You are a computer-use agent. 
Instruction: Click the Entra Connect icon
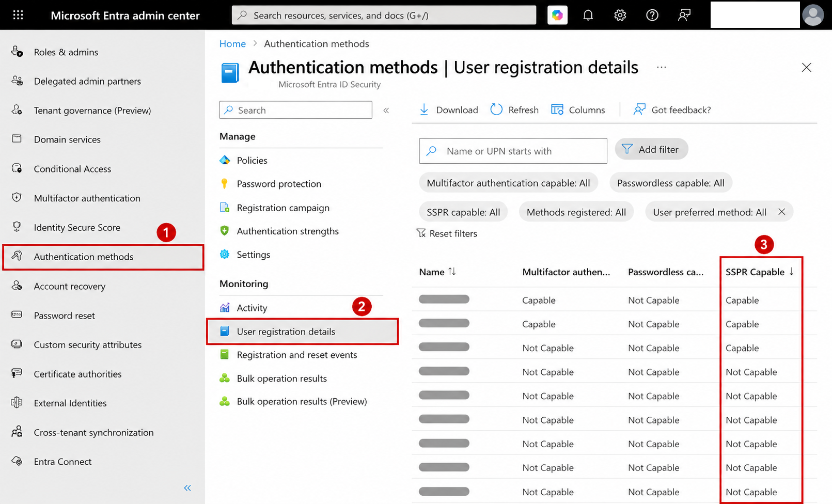pyautogui.click(x=17, y=461)
